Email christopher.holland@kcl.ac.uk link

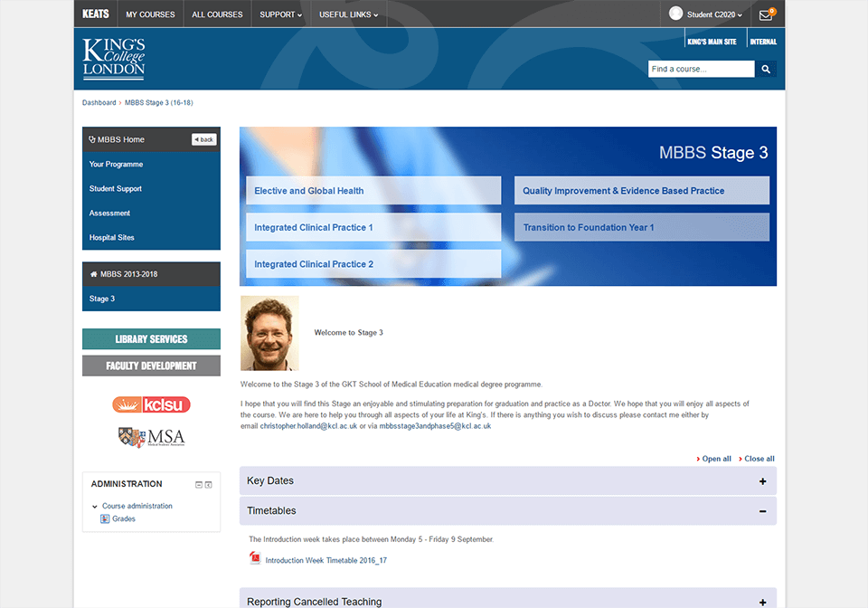click(x=308, y=426)
